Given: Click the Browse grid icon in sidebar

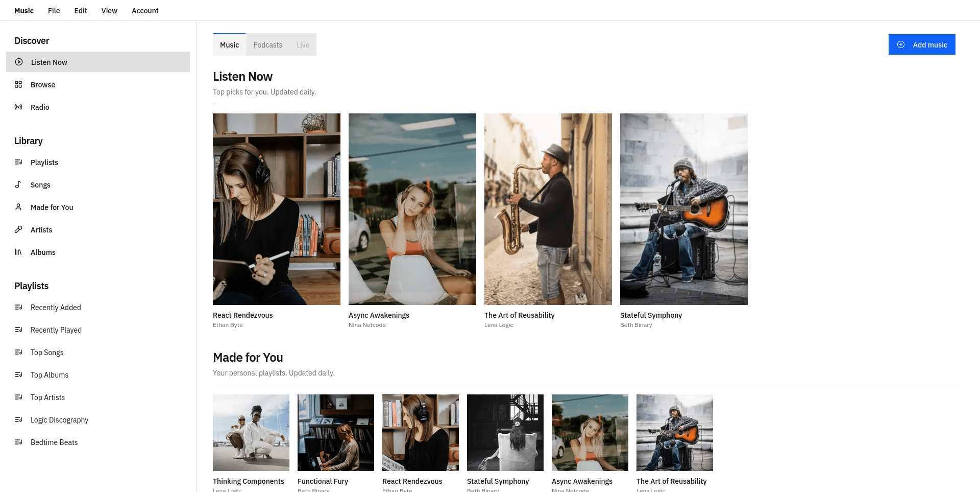Looking at the screenshot, I should [x=18, y=84].
